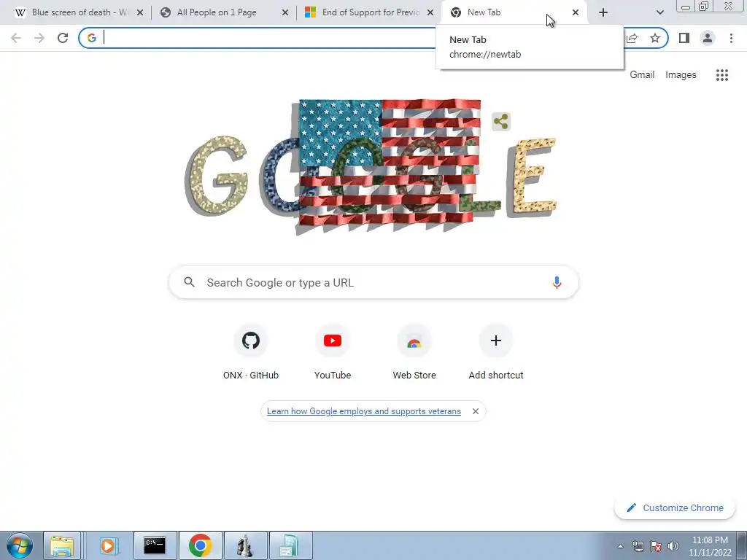747x560 pixels.
Task: Click the Google search box
Action: [x=373, y=282]
